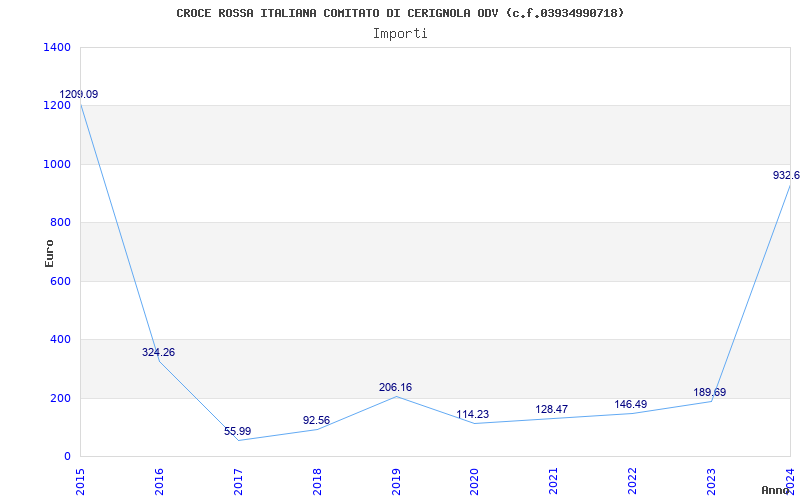800x500 pixels.
Task: Click the 2018 x-axis year label
Action: [317, 481]
